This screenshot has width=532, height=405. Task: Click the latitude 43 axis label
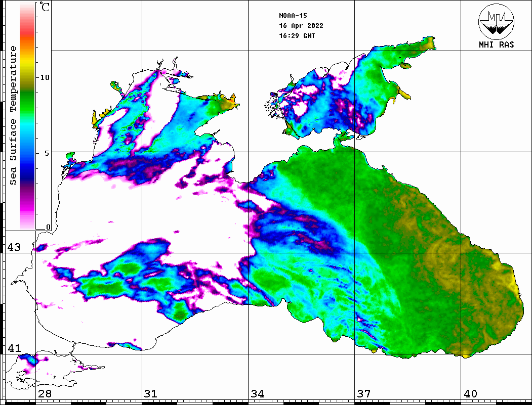point(14,247)
